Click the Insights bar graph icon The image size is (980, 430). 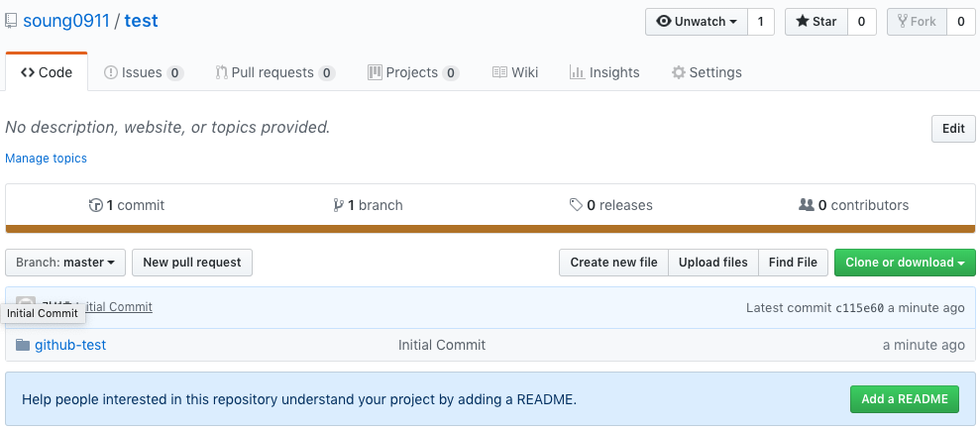click(577, 72)
